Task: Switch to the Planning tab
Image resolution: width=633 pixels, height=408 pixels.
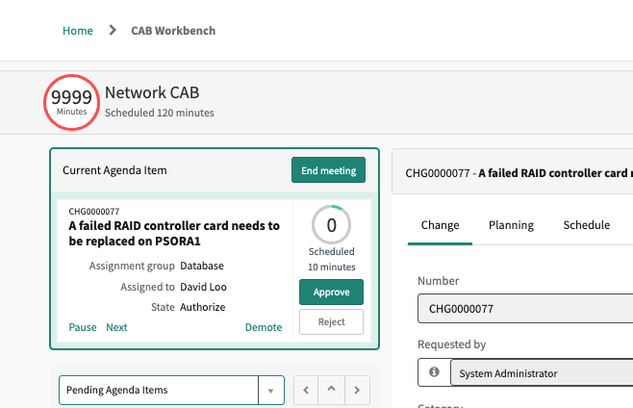Action: pos(510,225)
